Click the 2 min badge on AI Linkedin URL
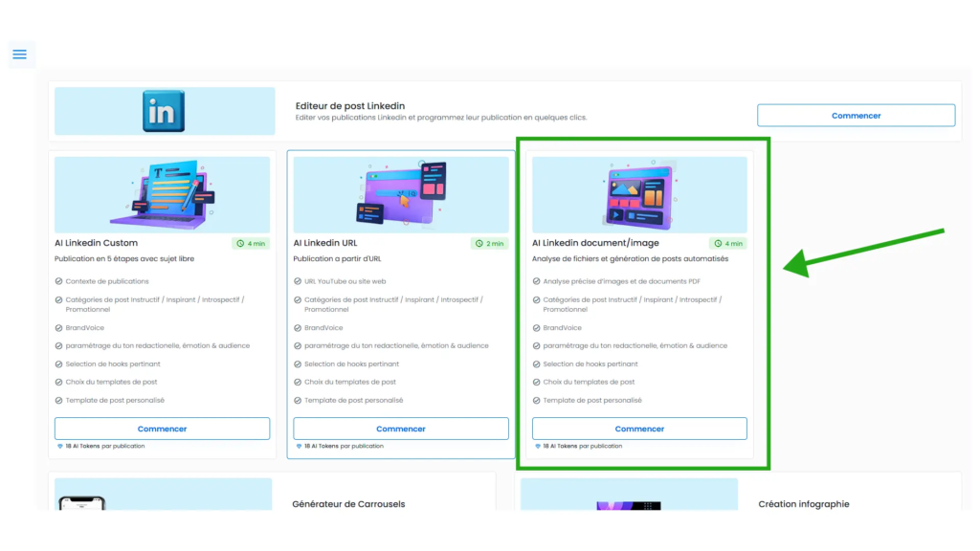980x551 pixels. click(489, 244)
